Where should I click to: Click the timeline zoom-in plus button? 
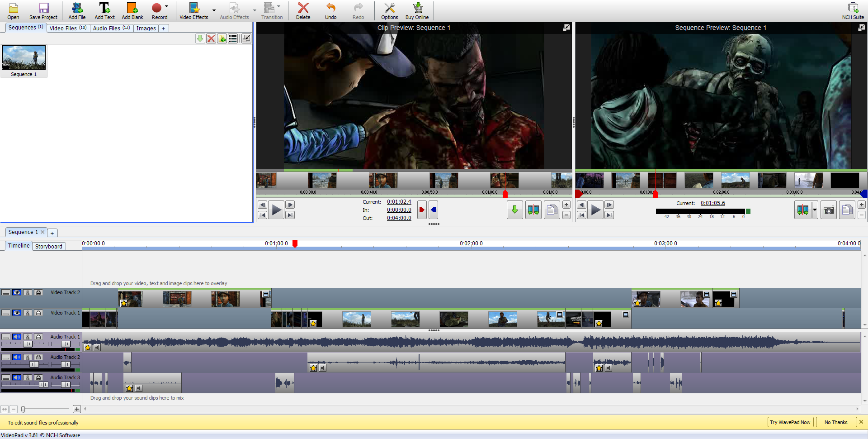77,409
